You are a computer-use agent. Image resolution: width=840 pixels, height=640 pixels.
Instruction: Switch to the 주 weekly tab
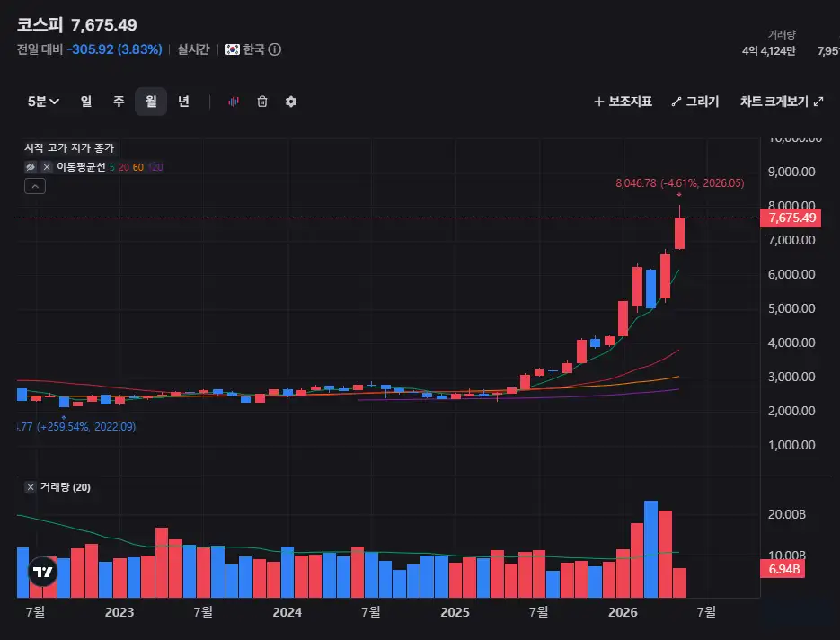tap(119, 102)
